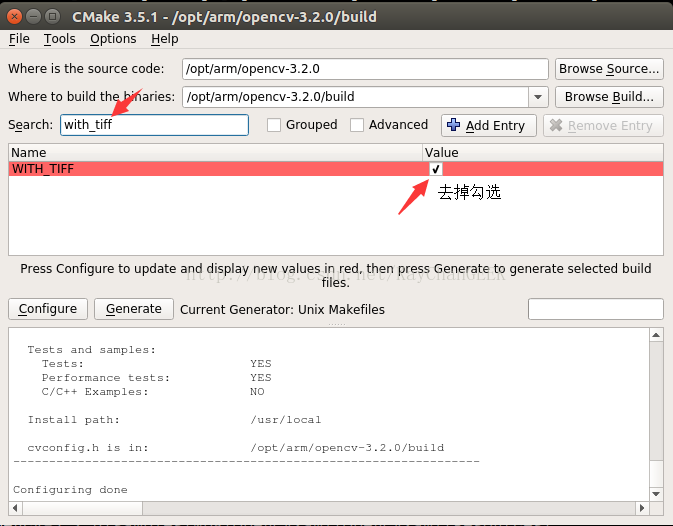Uncheck the WITH_TIFF value checkbox
The width and height of the screenshot is (673, 526).
pyautogui.click(x=435, y=169)
